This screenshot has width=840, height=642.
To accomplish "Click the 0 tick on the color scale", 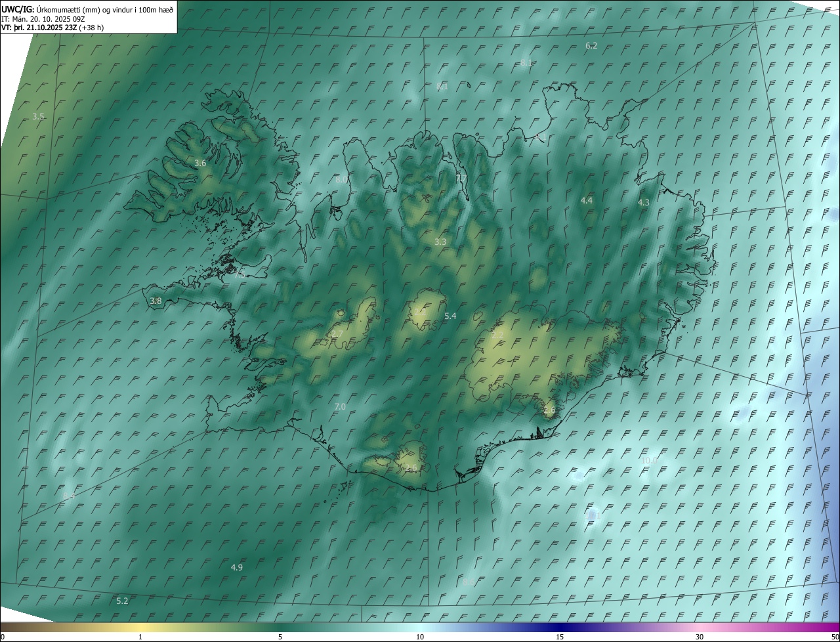I will click(x=3, y=637).
